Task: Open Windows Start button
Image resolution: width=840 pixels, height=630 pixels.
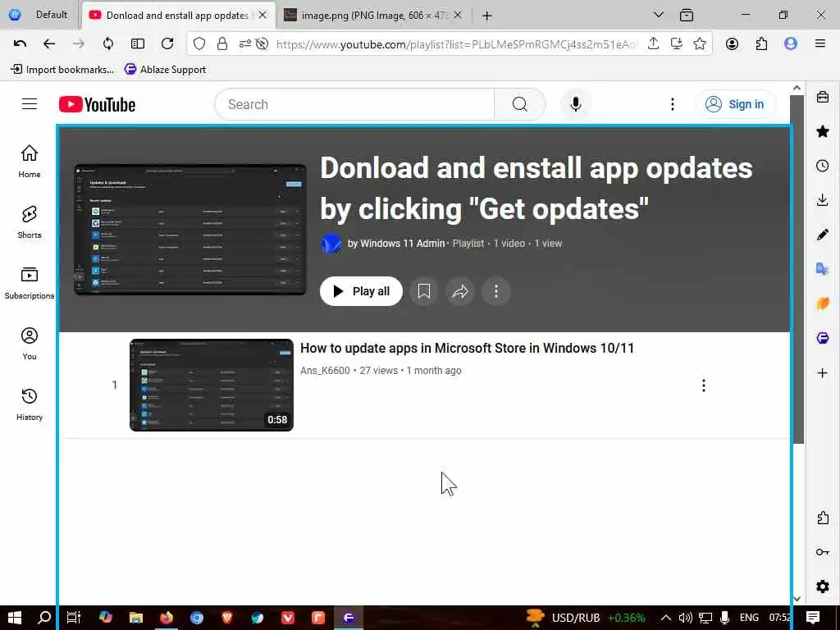Action: 15,618
